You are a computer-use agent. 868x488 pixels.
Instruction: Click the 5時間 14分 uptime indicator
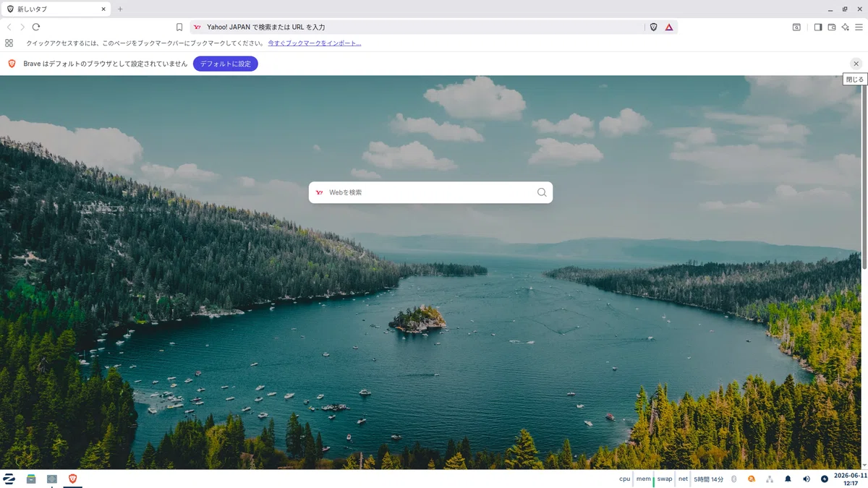click(708, 479)
